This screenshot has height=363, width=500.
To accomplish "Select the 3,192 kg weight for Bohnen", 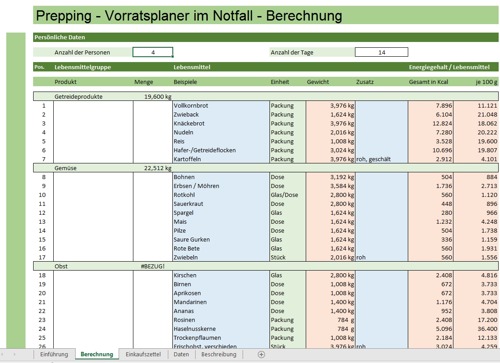I will click(x=331, y=177).
